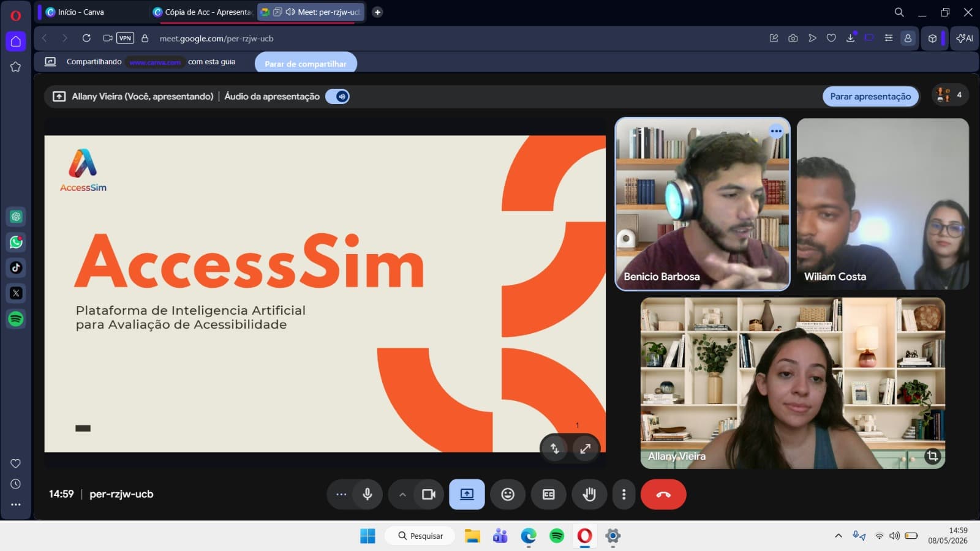Select Wiliam Costa video tile
This screenshot has width=980, height=551.
point(883,204)
